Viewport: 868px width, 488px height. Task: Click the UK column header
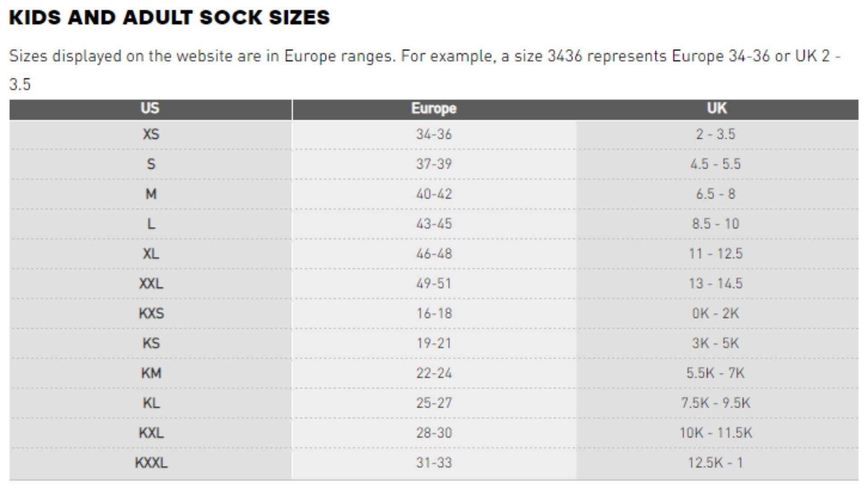click(x=717, y=108)
